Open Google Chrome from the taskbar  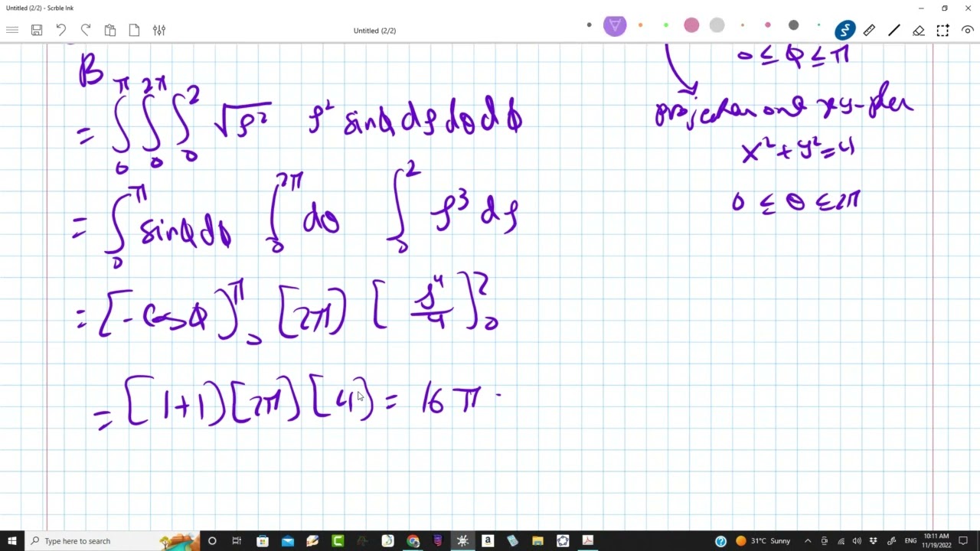[x=413, y=541]
